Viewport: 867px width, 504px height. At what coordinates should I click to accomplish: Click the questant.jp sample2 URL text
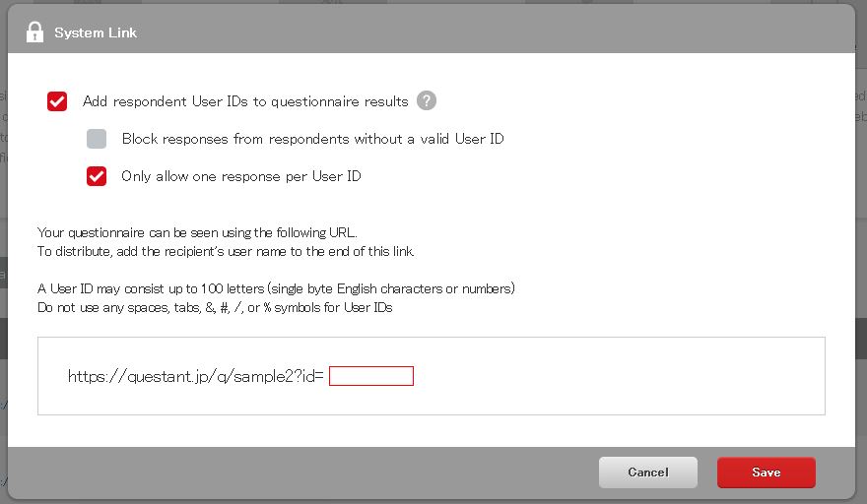click(x=195, y=376)
